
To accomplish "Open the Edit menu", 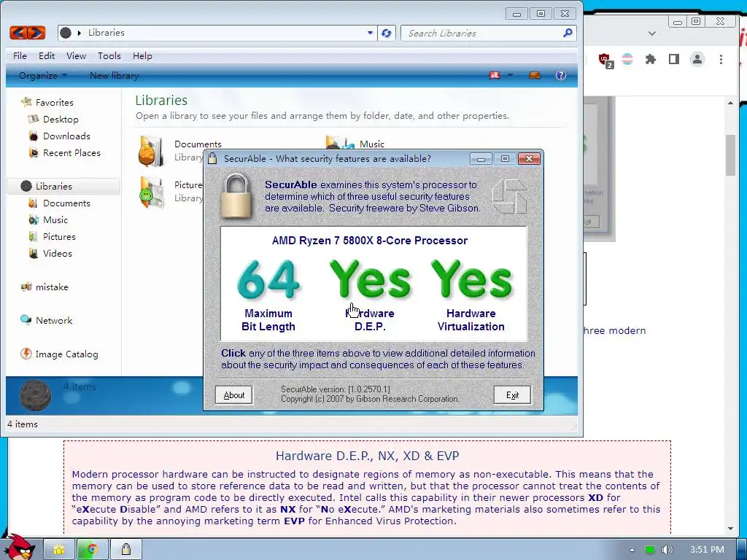I will click(47, 55).
